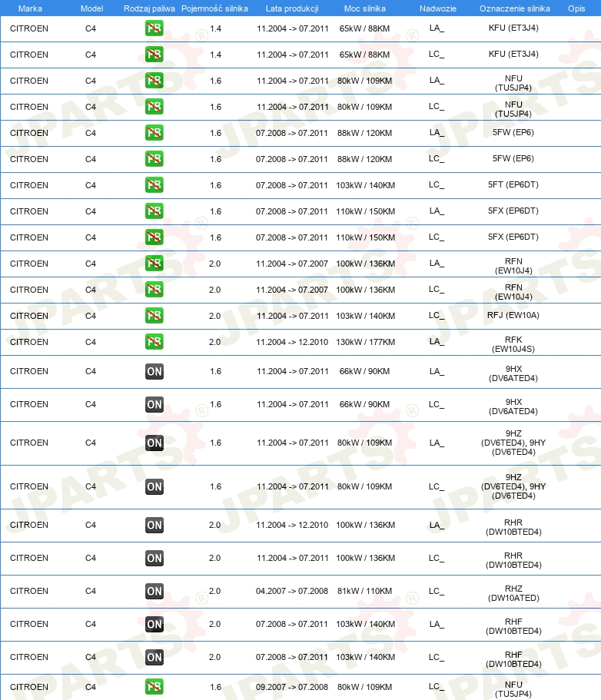Click the ON diesel icon in the RHR LC_ row

[x=154, y=558]
